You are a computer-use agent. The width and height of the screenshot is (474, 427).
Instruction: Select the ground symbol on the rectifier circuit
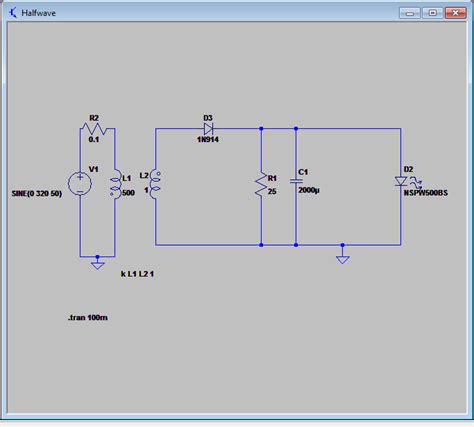click(342, 259)
